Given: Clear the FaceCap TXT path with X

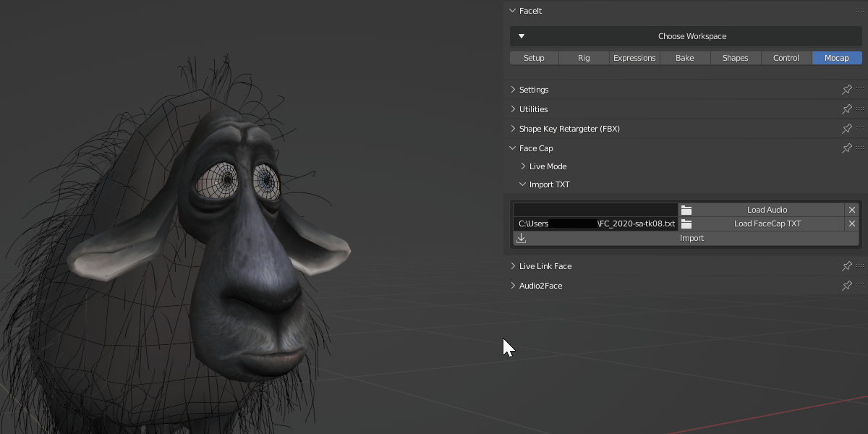Looking at the screenshot, I should [x=852, y=224].
